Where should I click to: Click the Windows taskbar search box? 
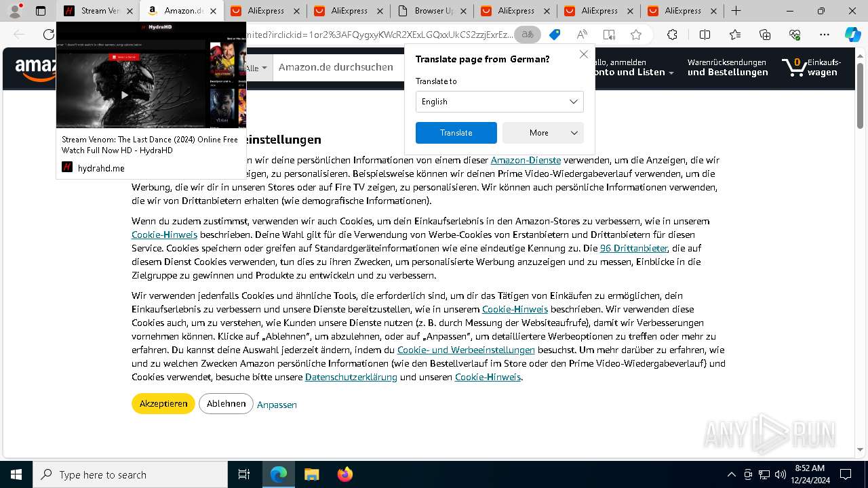point(130,474)
